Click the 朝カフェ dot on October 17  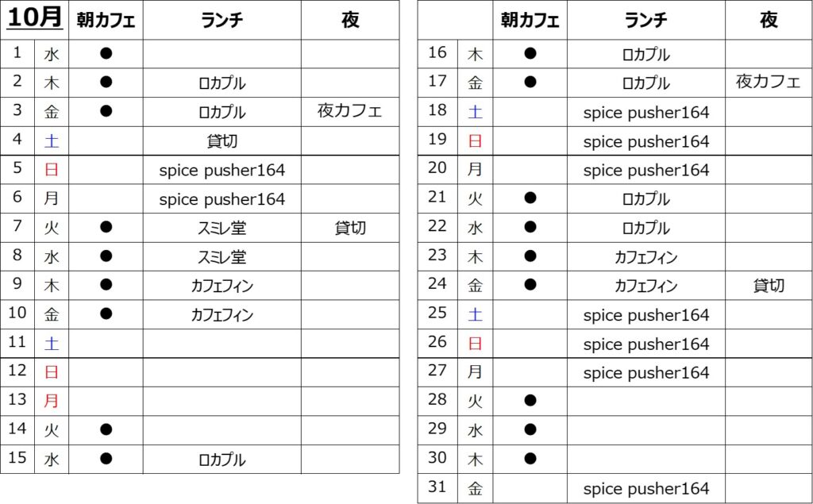click(530, 82)
